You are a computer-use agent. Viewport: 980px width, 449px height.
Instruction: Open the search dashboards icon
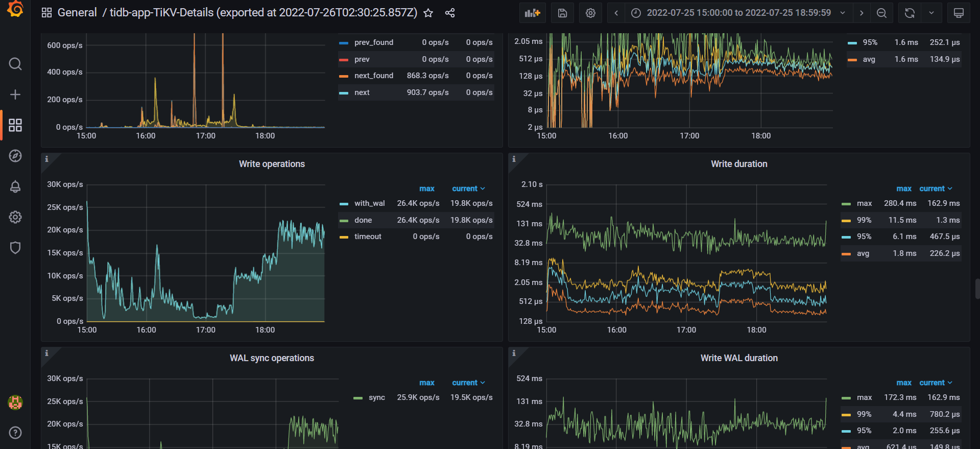(15, 64)
